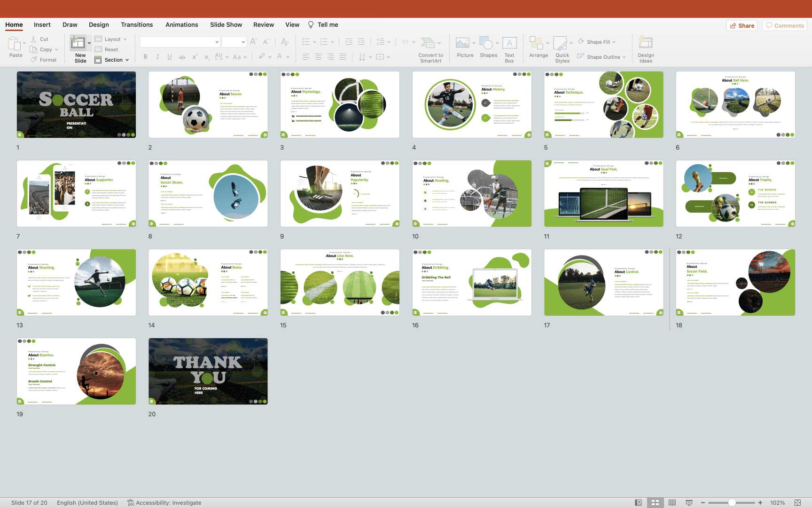Open the Section dropdown menu
This screenshot has height=508, width=812.
point(112,60)
